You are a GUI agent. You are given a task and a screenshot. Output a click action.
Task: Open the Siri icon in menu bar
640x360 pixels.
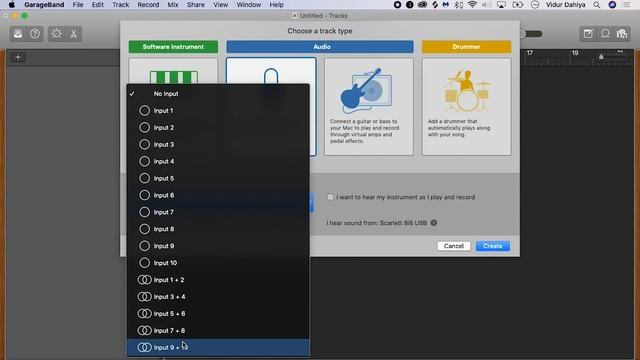click(x=612, y=5)
